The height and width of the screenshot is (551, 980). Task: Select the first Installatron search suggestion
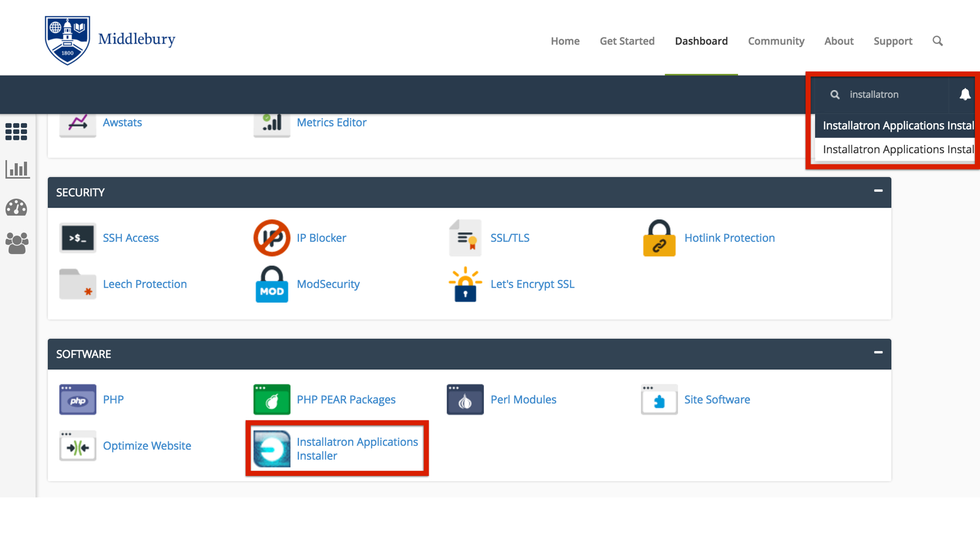(x=897, y=126)
